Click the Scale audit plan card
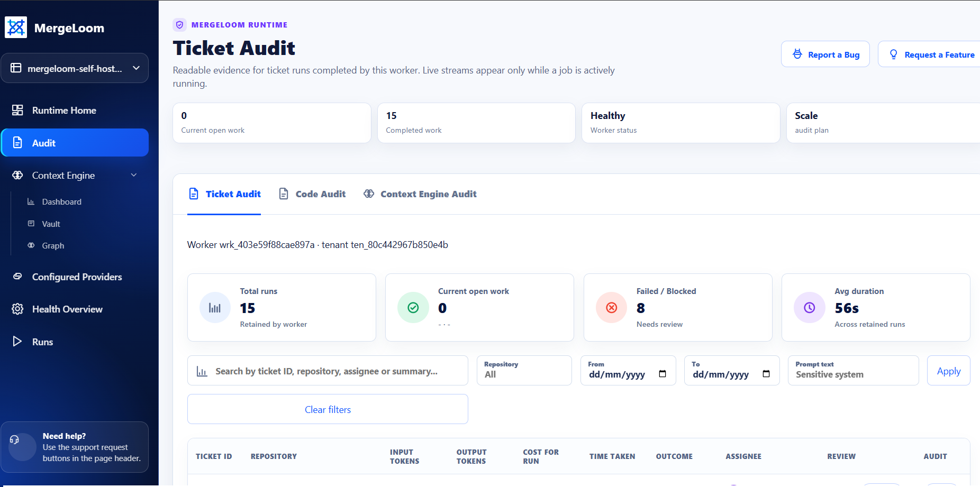This screenshot has height=487, width=980. pos(883,123)
